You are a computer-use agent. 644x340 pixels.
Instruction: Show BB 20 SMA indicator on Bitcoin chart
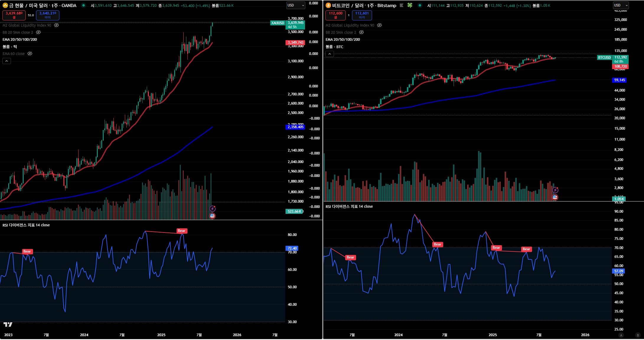(361, 32)
